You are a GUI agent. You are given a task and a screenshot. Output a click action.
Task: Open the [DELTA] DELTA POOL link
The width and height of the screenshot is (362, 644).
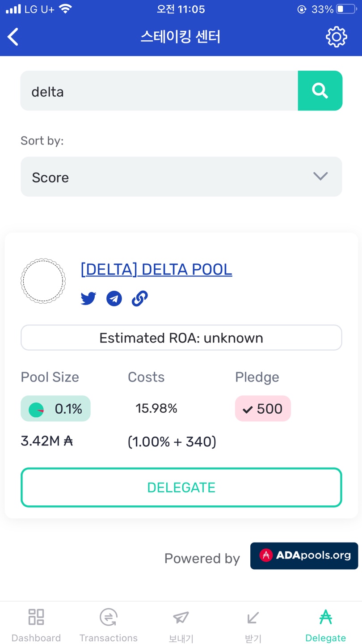[x=156, y=270]
